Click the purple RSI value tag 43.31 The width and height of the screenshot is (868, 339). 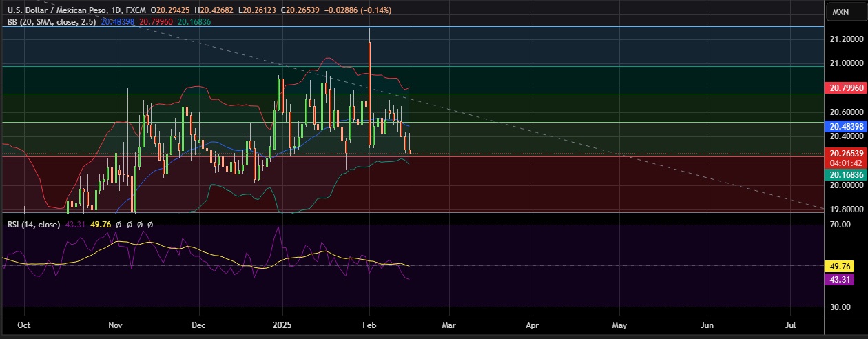point(840,279)
